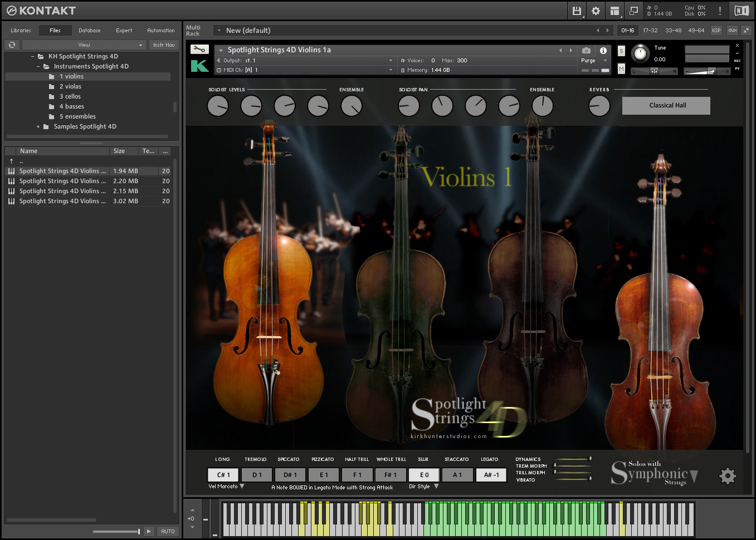Go to next instrument preset arrow
This screenshot has width=756, height=540.
(570, 50)
